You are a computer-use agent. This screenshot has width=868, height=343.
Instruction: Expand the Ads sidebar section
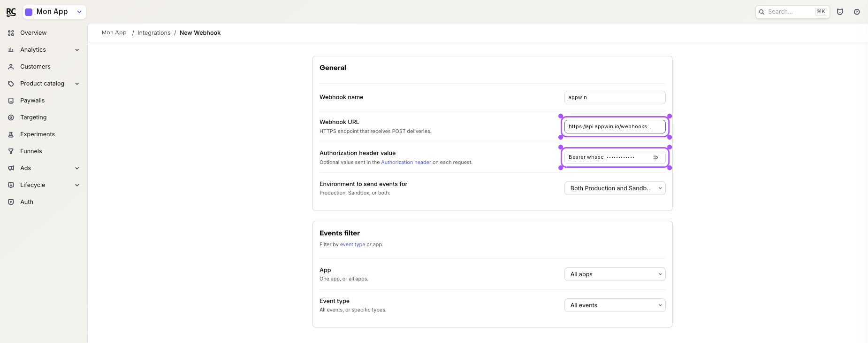click(x=77, y=168)
